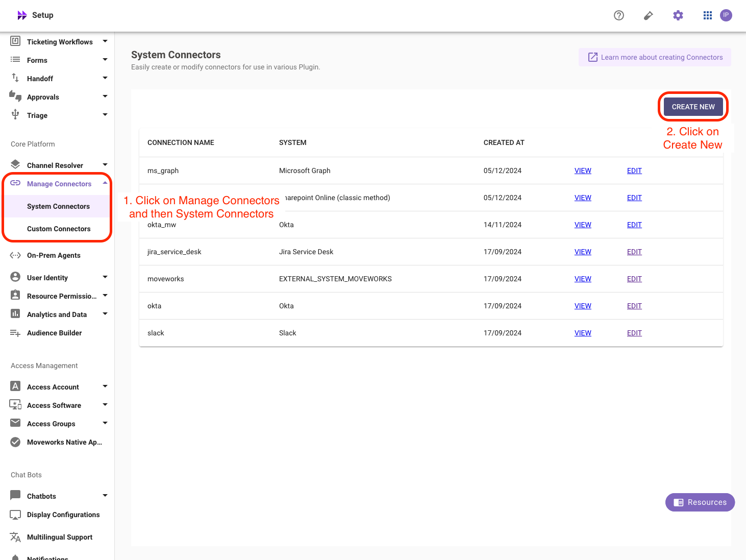Click the IP user avatar

pos(726,15)
